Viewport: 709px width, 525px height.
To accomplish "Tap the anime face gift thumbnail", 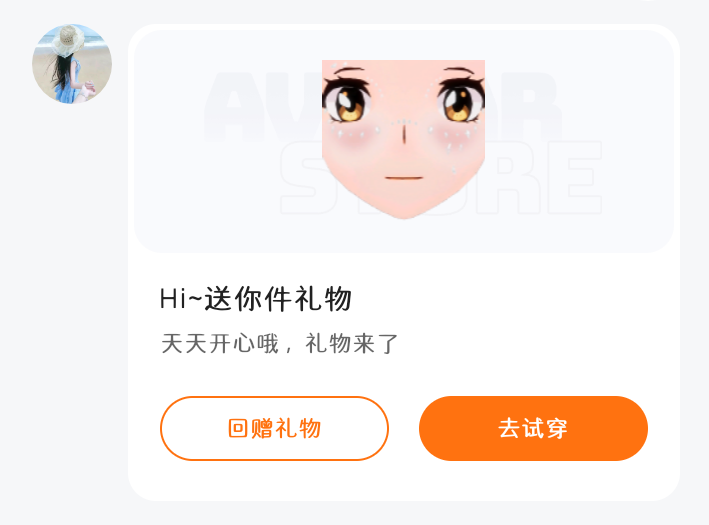I will pos(403,139).
